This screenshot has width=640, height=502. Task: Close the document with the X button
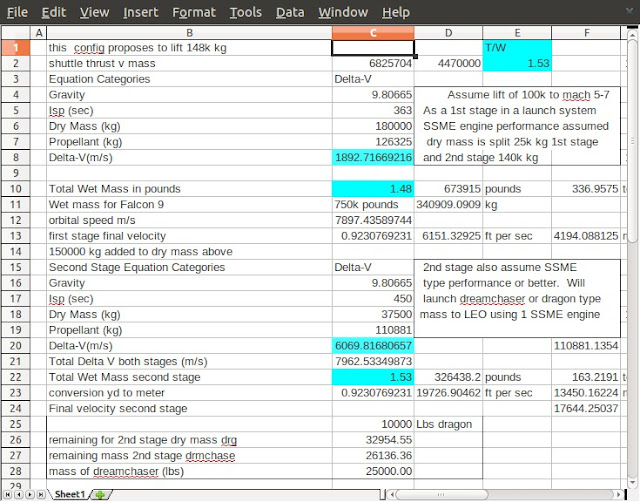(630, 11)
